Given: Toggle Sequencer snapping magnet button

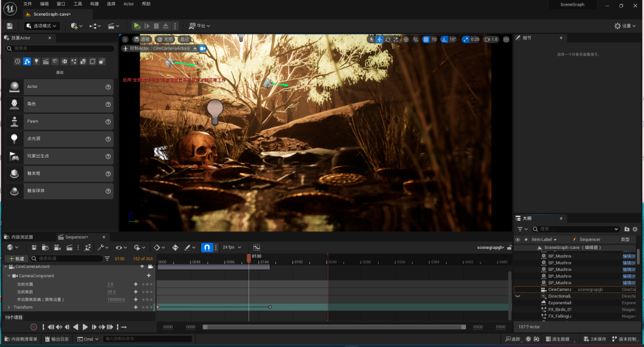Looking at the screenshot, I should [207, 247].
